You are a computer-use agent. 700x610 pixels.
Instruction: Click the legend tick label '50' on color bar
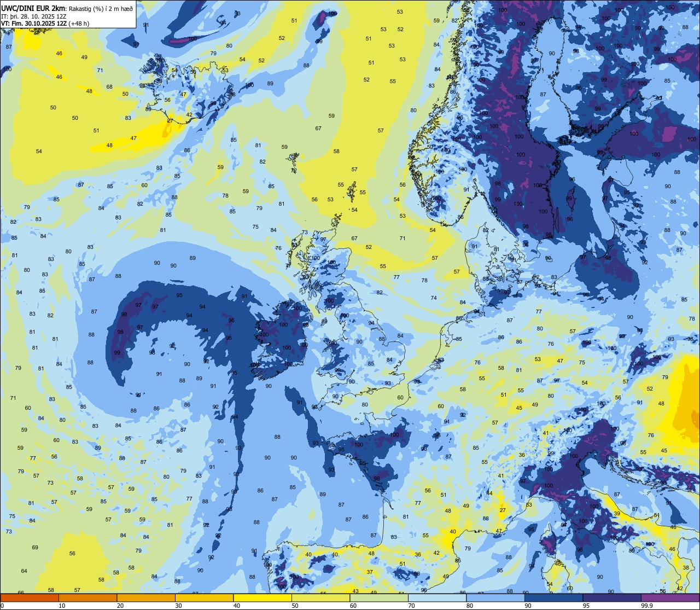[x=295, y=606]
